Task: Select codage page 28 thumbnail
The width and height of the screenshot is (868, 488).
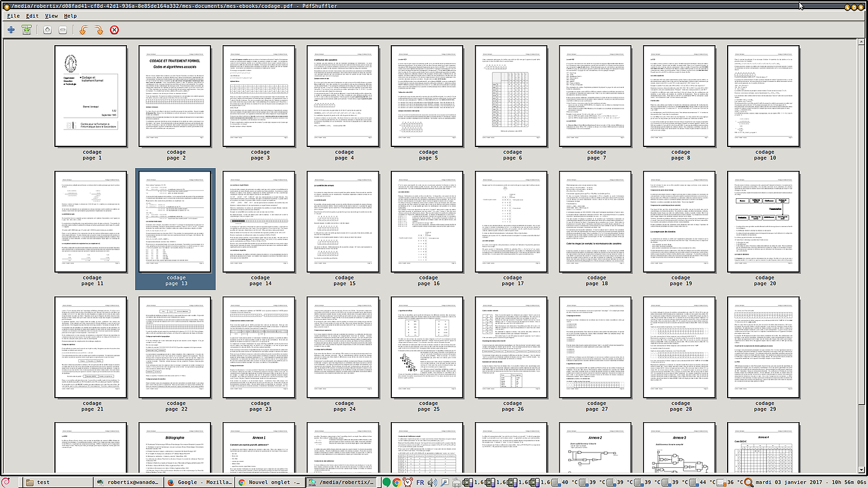Action: coord(681,348)
